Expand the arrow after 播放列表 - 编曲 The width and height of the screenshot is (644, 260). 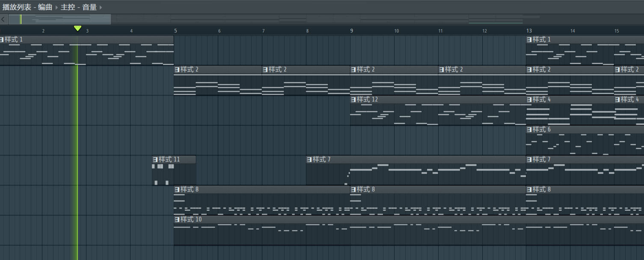click(56, 7)
